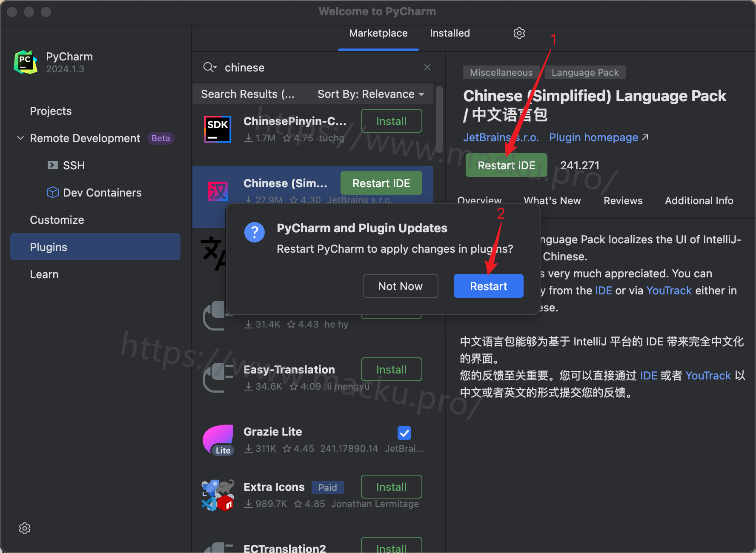The image size is (756, 553).
Task: Select the Extra Icons plugin name
Action: pos(274,487)
